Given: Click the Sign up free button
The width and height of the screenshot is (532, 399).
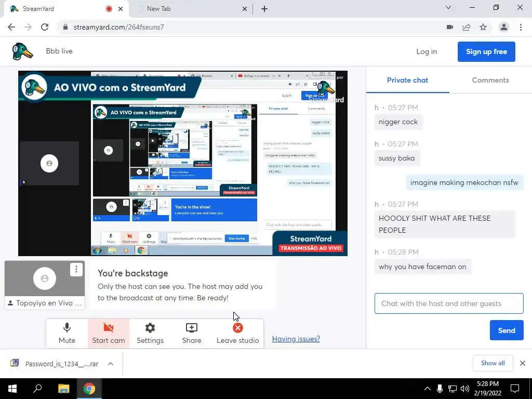Looking at the screenshot, I should 486,51.
